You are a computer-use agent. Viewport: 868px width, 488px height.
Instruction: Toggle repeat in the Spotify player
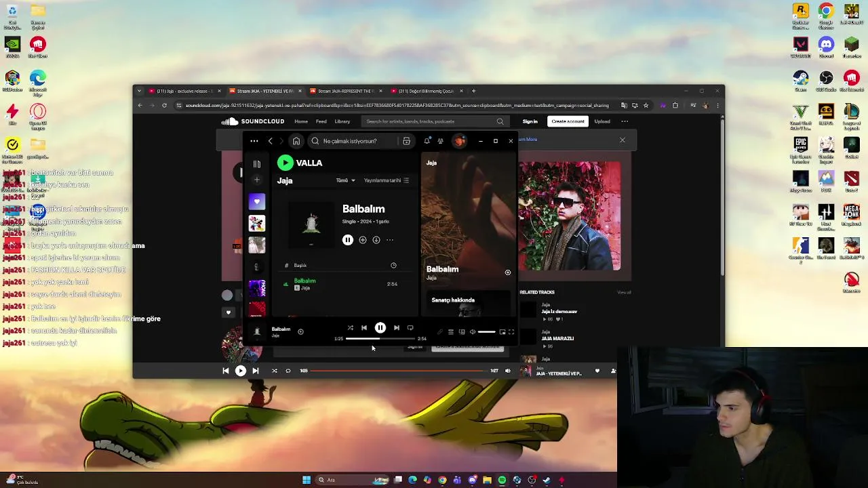coord(410,328)
